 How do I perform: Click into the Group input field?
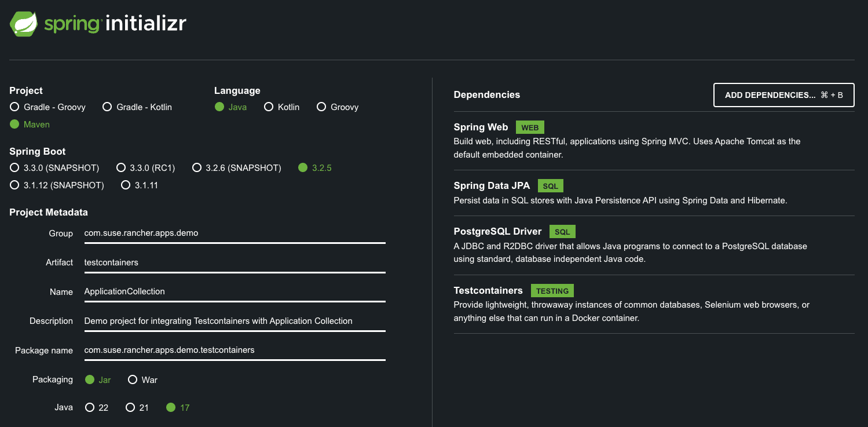235,233
